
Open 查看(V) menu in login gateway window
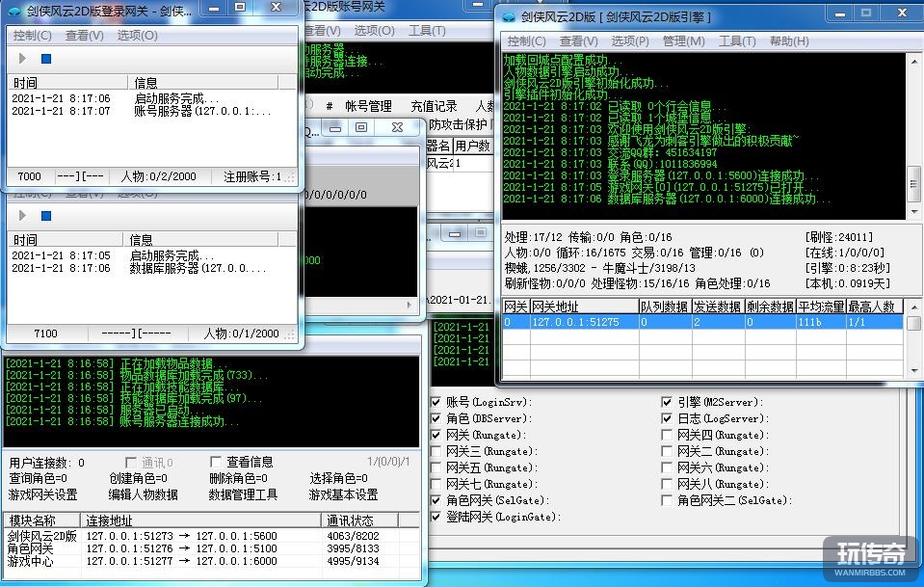point(84,36)
